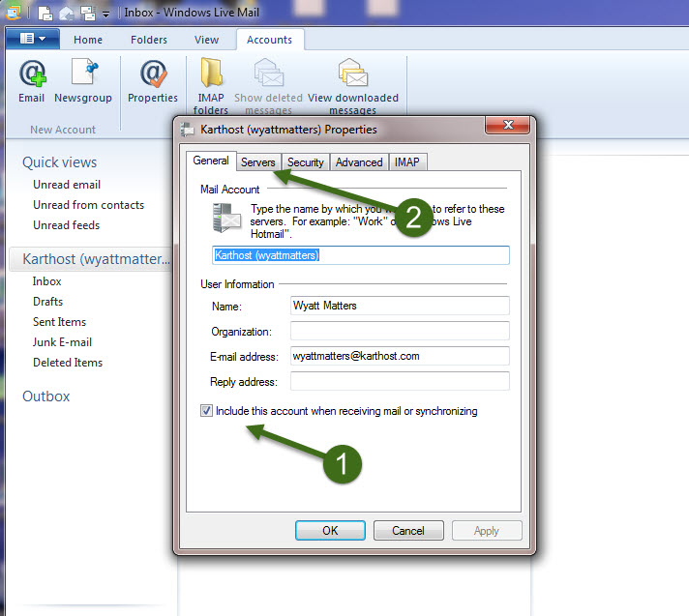Open the IMAP tab
689x616 pixels.
(x=406, y=162)
